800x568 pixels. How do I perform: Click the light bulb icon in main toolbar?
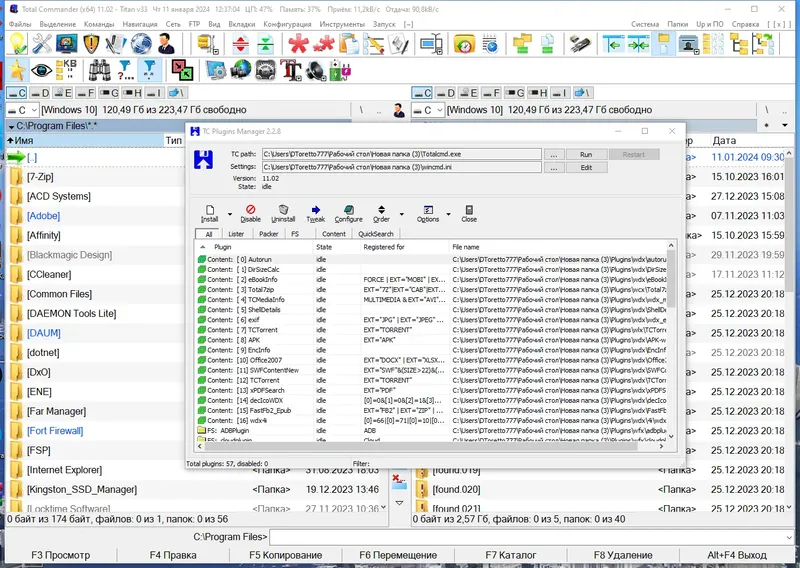click(17, 43)
